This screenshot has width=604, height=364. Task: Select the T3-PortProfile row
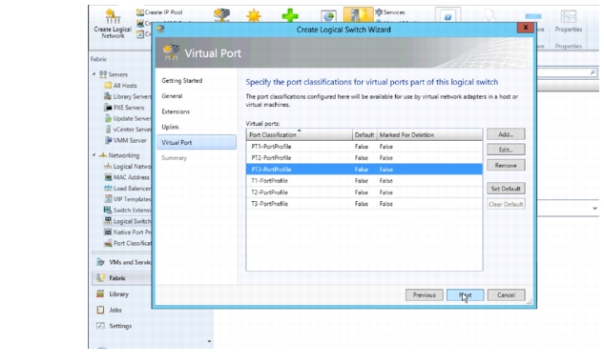[364, 204]
